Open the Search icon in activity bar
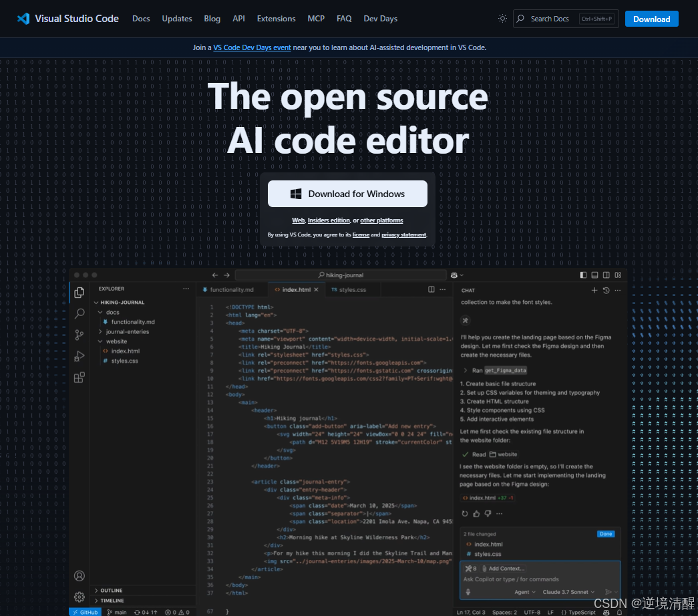Screen dimensions: 698x616 (79, 313)
